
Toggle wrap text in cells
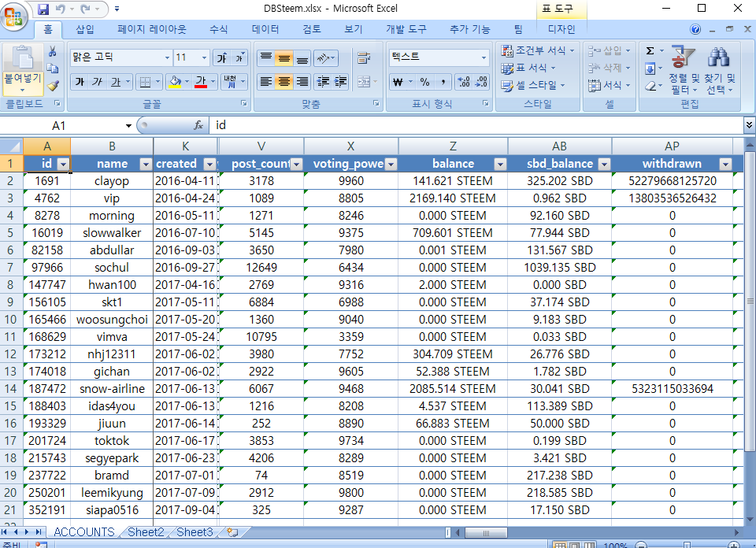click(364, 58)
